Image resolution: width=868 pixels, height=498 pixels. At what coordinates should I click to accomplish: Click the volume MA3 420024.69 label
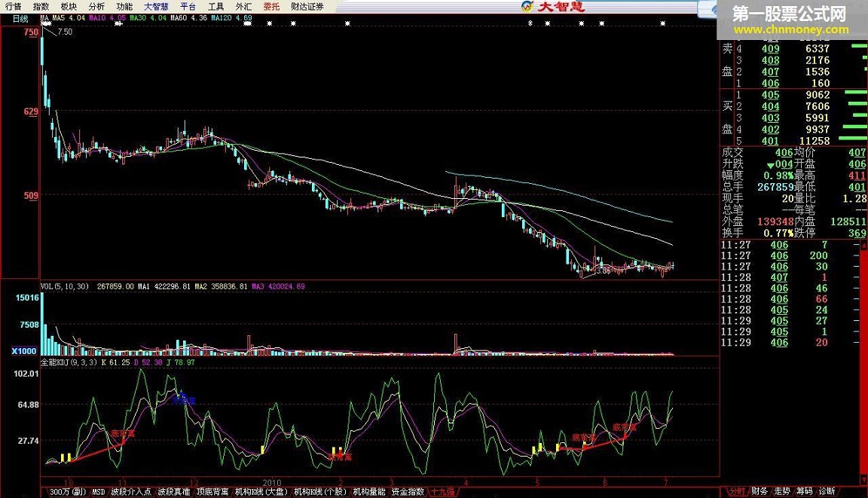(279, 286)
